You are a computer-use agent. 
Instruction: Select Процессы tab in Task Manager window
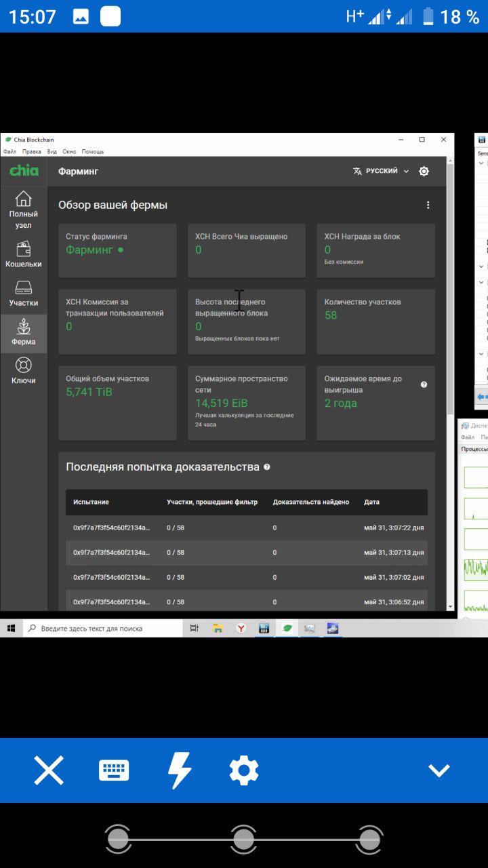pos(474,449)
